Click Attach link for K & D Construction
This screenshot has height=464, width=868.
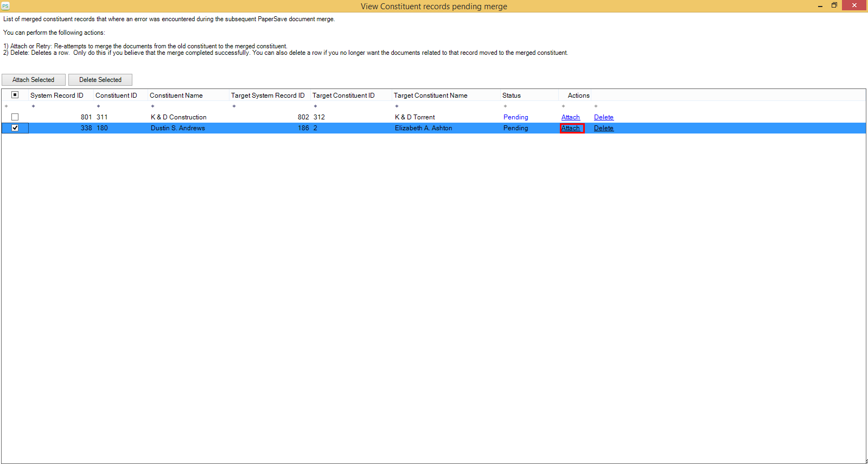[x=570, y=117]
